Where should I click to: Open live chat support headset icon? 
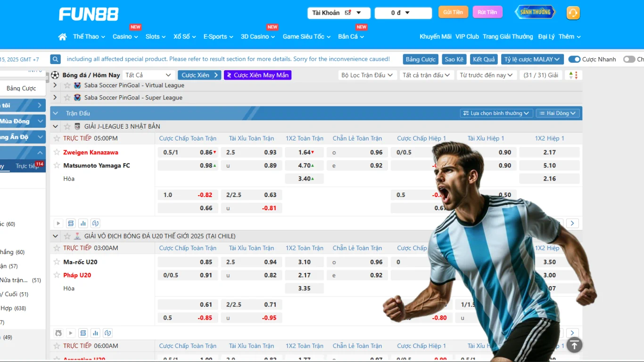pyautogui.click(x=573, y=13)
